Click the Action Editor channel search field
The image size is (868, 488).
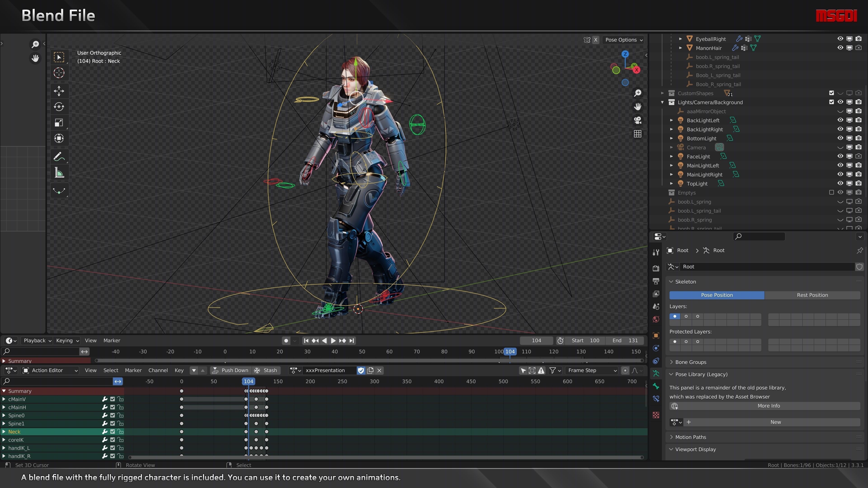(x=57, y=381)
